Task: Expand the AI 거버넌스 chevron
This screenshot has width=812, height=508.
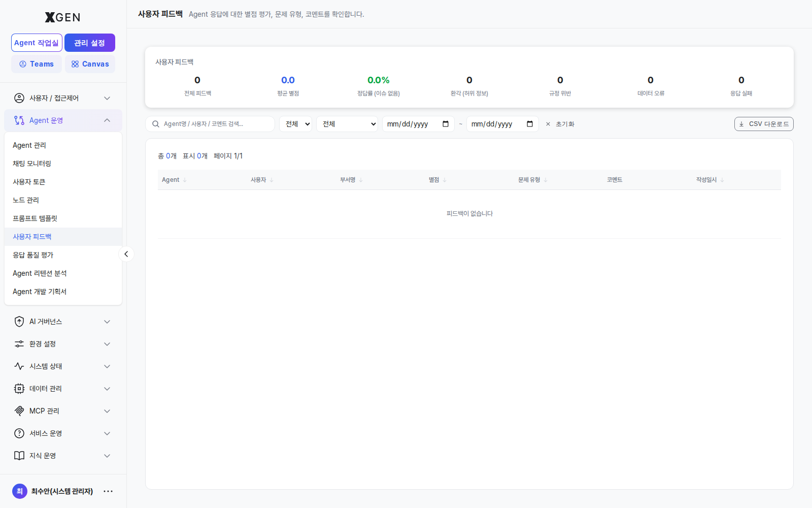Action: click(x=107, y=322)
